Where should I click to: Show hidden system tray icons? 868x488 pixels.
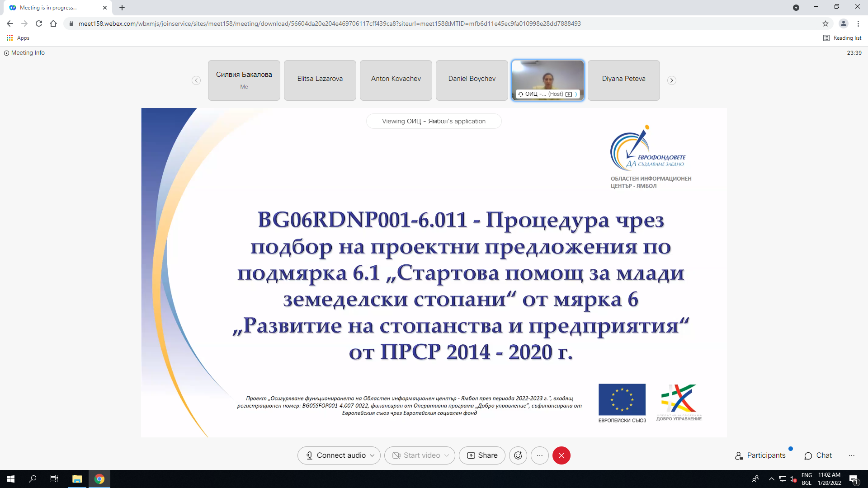[772, 479]
